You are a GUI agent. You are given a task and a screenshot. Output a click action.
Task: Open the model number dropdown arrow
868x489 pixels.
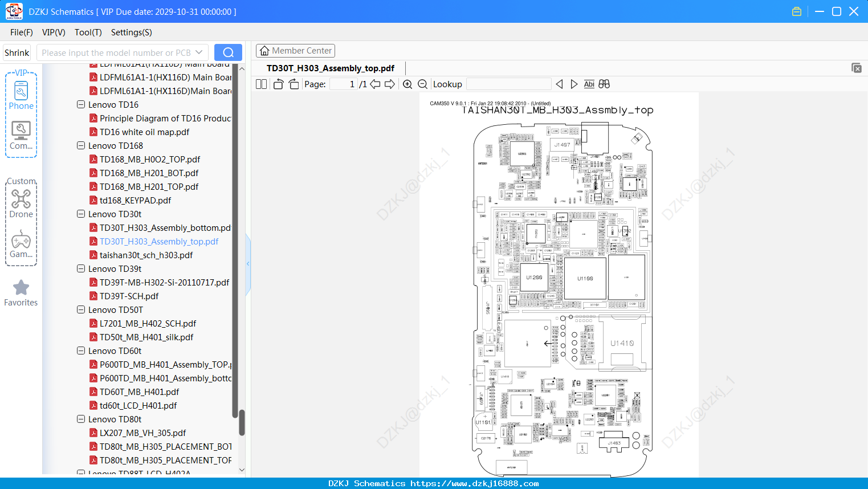click(199, 52)
